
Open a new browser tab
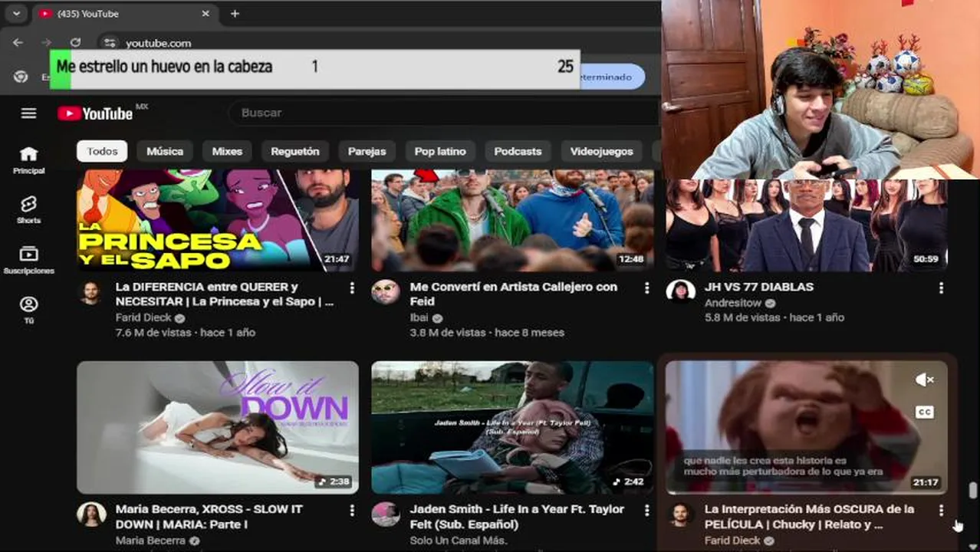point(235,14)
